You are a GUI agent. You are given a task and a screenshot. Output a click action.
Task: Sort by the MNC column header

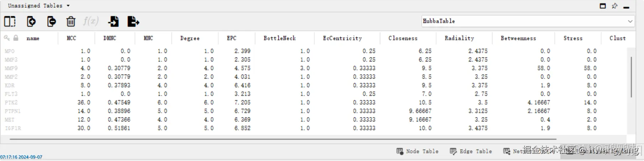point(148,38)
